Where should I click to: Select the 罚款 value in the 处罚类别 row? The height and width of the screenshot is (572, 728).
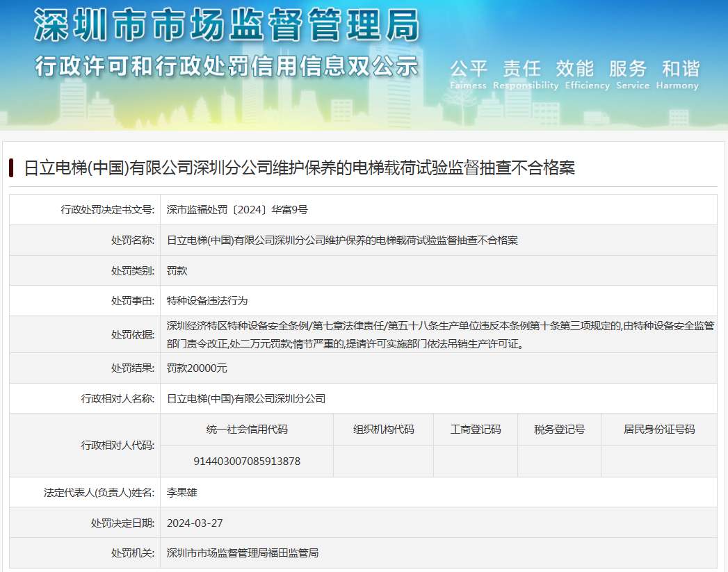coord(177,271)
